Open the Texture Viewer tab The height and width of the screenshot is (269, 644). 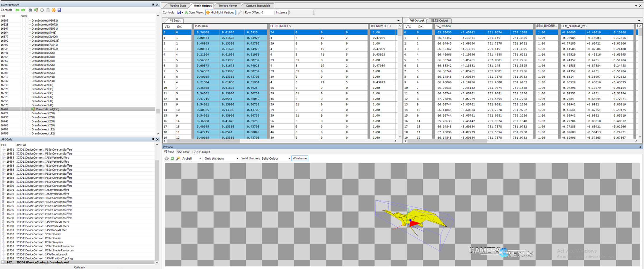click(228, 6)
